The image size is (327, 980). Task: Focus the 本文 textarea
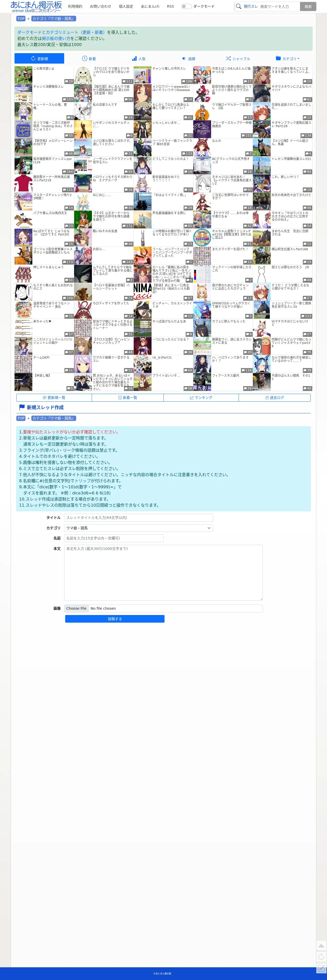(163, 573)
